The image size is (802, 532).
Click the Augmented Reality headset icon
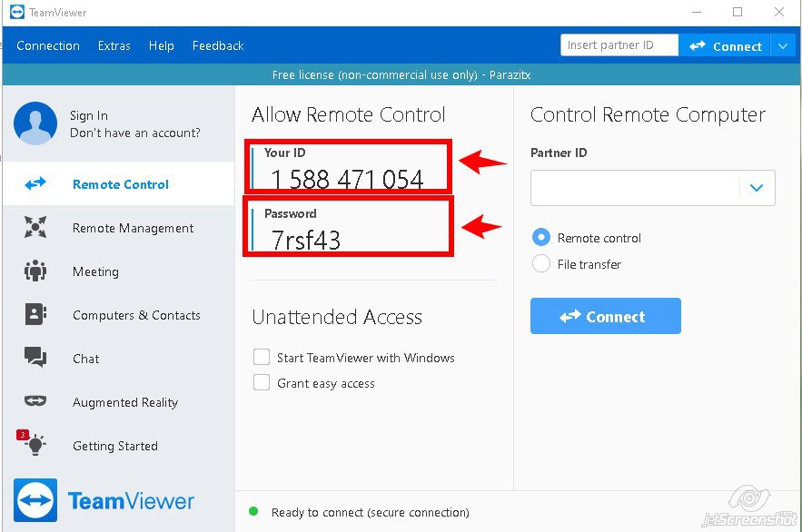coord(35,402)
